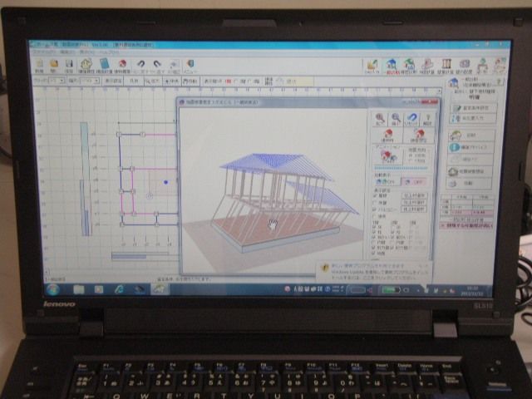This screenshot has width=532, height=399.
Task: Open the second dropdown in the secondary toolbar
Action: [89, 81]
